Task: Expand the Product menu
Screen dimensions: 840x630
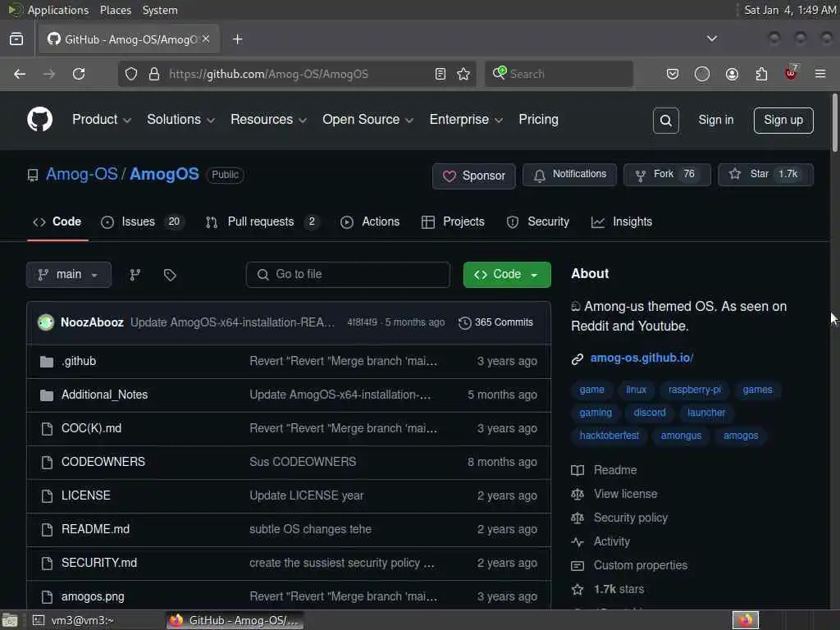Action: [x=101, y=120]
